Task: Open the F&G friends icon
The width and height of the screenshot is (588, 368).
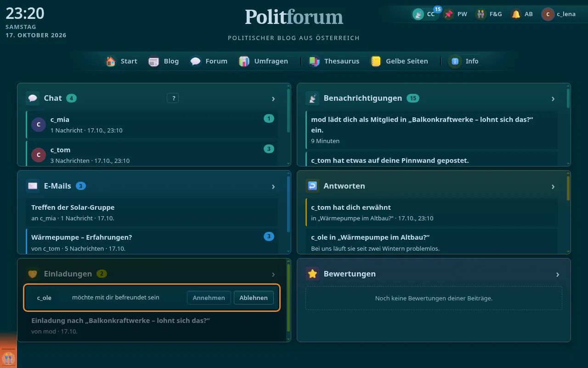Action: (x=481, y=14)
